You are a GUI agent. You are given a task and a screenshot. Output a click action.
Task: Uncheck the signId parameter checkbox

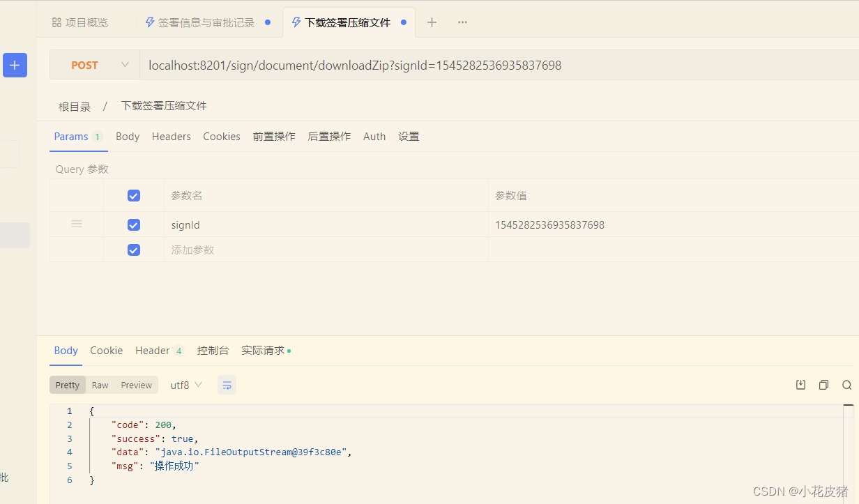(134, 225)
